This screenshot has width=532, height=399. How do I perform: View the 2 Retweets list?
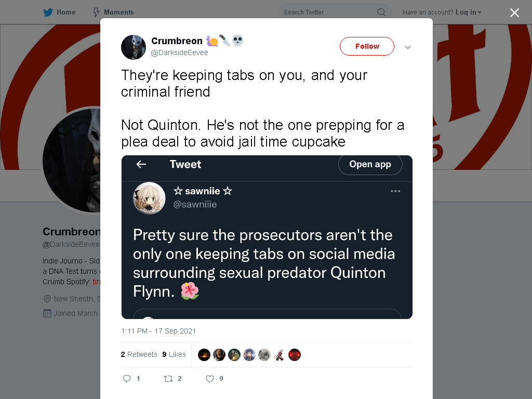point(139,354)
